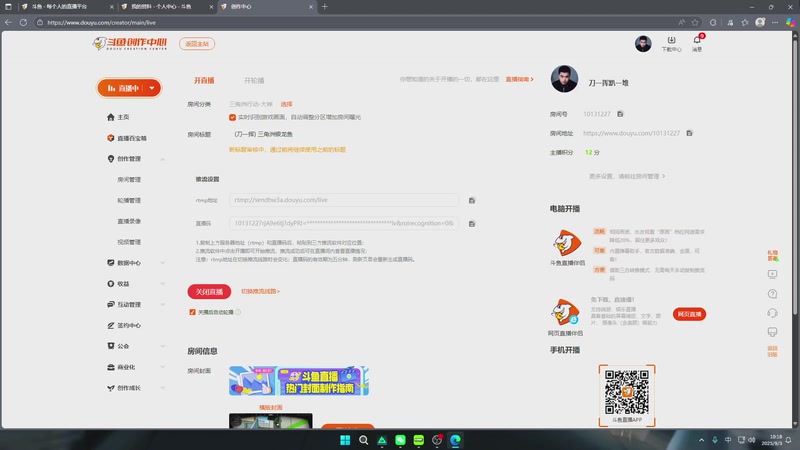Click the 返回旧版 floating link

click(772, 352)
